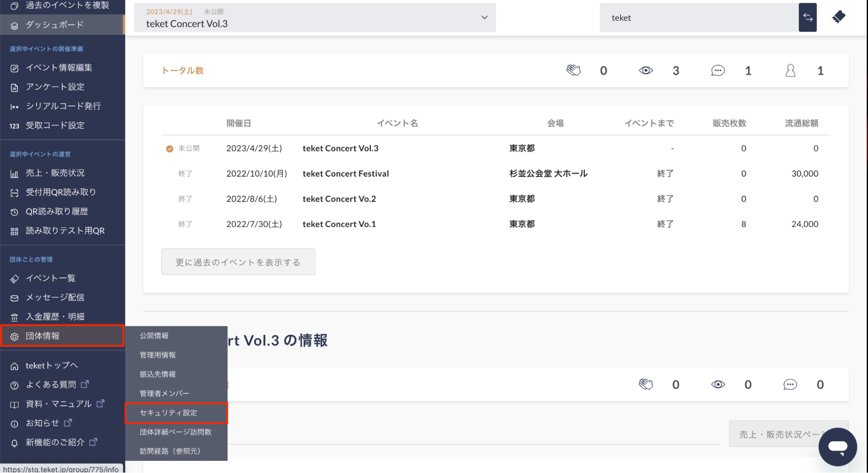Open 過去のイベントを複製 in sidebar
Image resolution: width=868 pixels, height=473 pixels.
63,5
